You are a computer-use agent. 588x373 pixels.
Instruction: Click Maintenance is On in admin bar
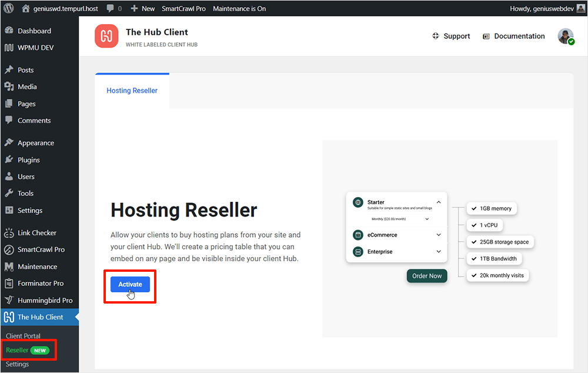tap(239, 8)
